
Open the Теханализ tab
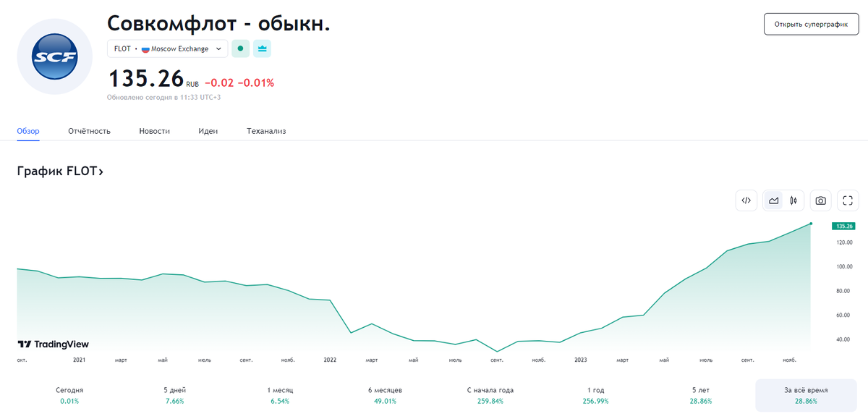pos(265,131)
